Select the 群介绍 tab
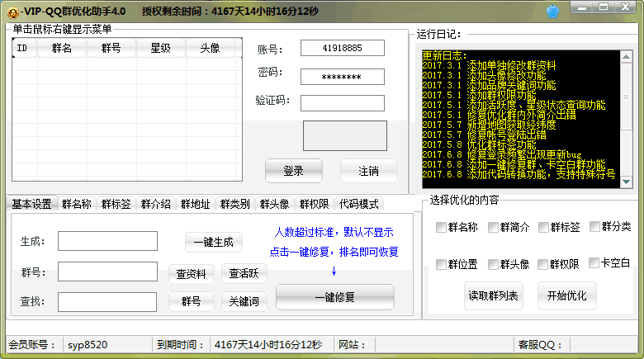The height and width of the screenshot is (359, 644). (x=156, y=204)
